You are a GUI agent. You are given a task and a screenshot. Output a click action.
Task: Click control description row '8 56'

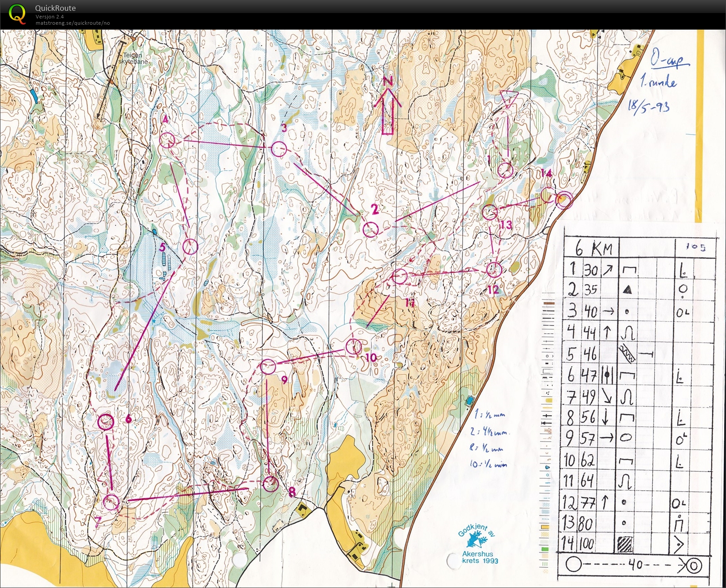point(638,417)
